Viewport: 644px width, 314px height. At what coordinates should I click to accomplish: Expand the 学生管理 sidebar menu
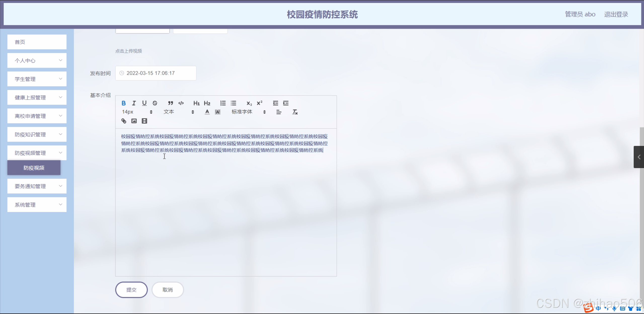(x=37, y=79)
